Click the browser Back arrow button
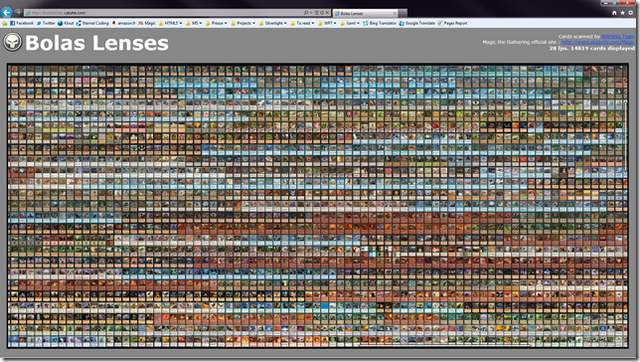 point(7,12)
